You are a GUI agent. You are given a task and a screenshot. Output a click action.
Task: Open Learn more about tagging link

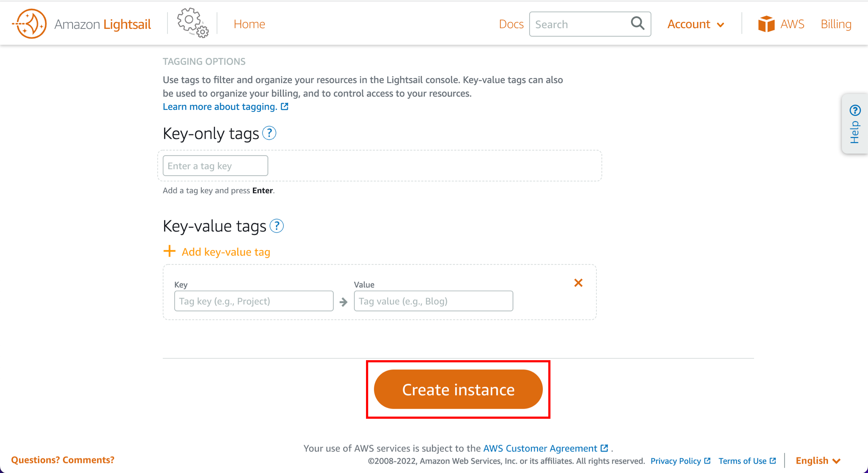click(x=220, y=106)
